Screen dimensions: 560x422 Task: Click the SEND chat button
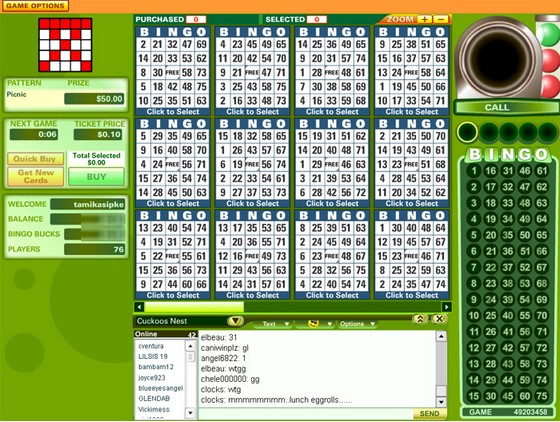click(429, 413)
